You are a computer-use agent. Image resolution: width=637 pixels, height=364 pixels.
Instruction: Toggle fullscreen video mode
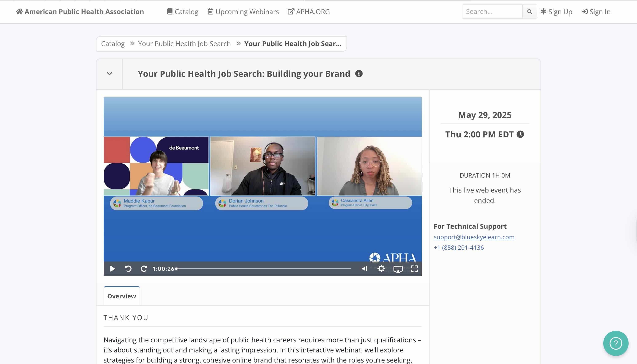(414, 268)
